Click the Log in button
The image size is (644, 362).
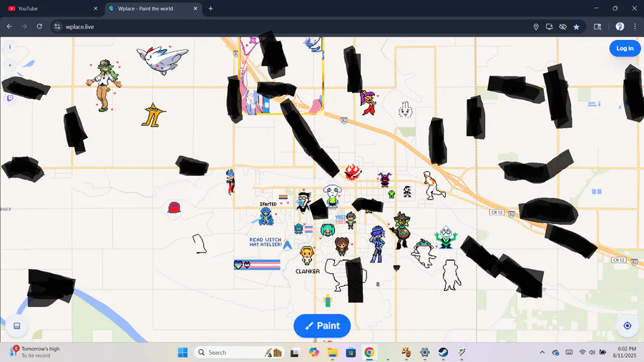[x=625, y=49]
